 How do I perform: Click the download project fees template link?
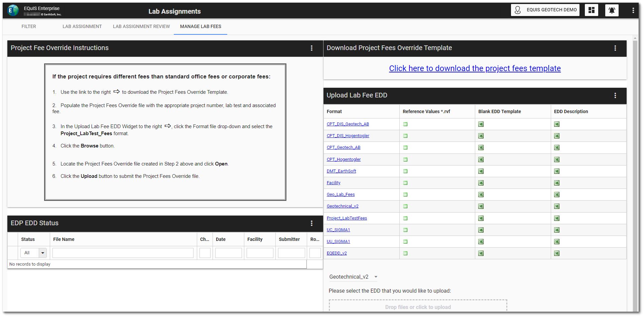click(x=475, y=68)
